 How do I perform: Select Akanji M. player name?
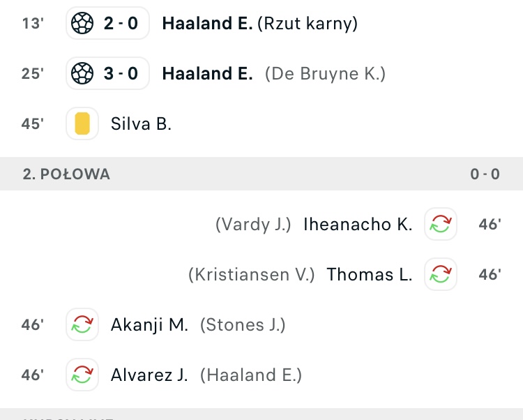(x=149, y=324)
